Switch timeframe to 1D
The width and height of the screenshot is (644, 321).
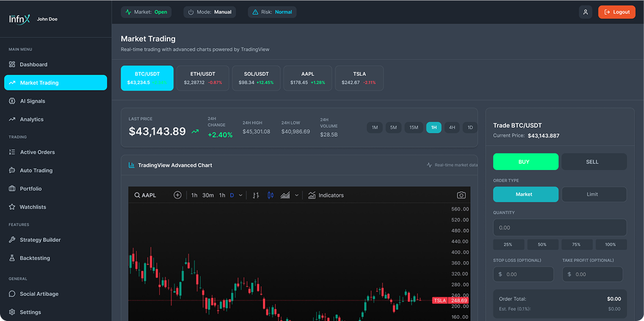pos(470,127)
